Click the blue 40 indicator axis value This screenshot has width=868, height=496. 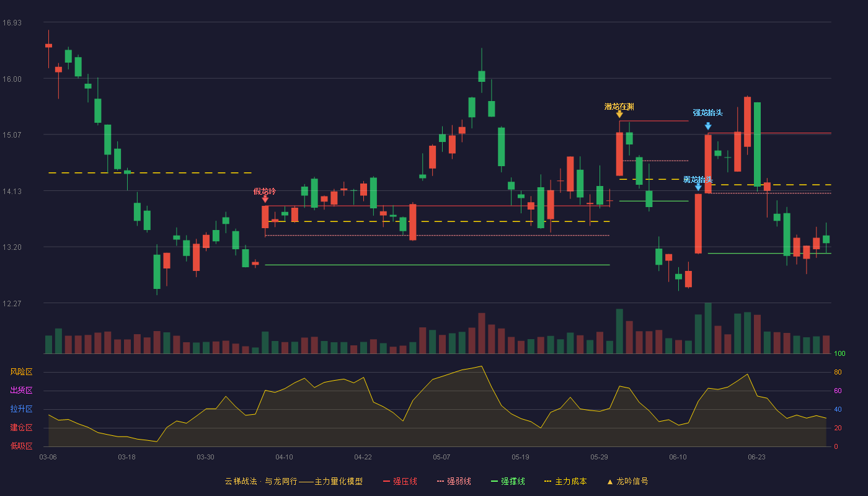pos(838,409)
